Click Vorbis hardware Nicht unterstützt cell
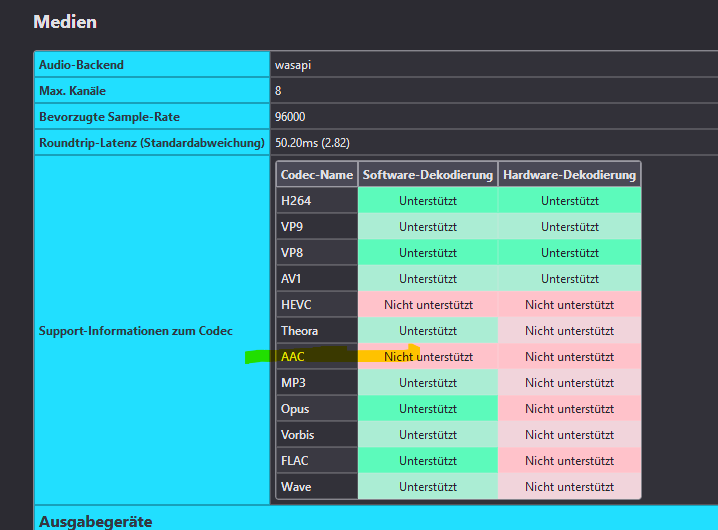Screen dimensions: 718x530 click(569, 435)
